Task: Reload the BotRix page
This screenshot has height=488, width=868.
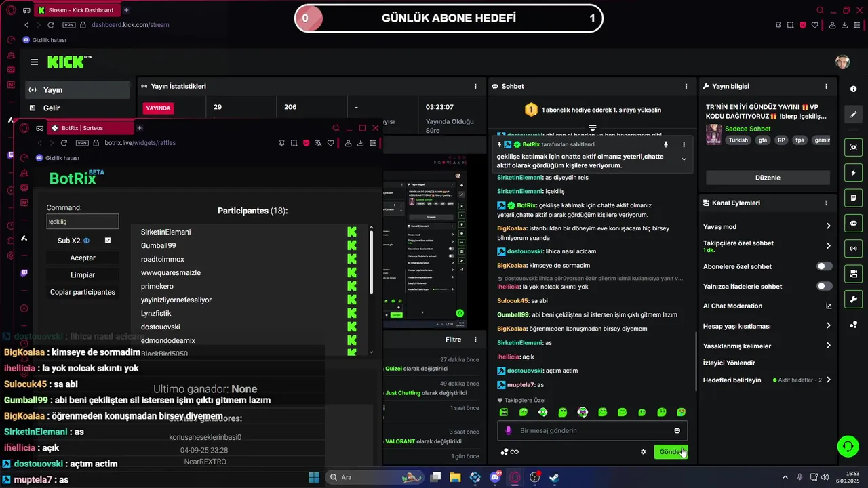Action: click(64, 143)
